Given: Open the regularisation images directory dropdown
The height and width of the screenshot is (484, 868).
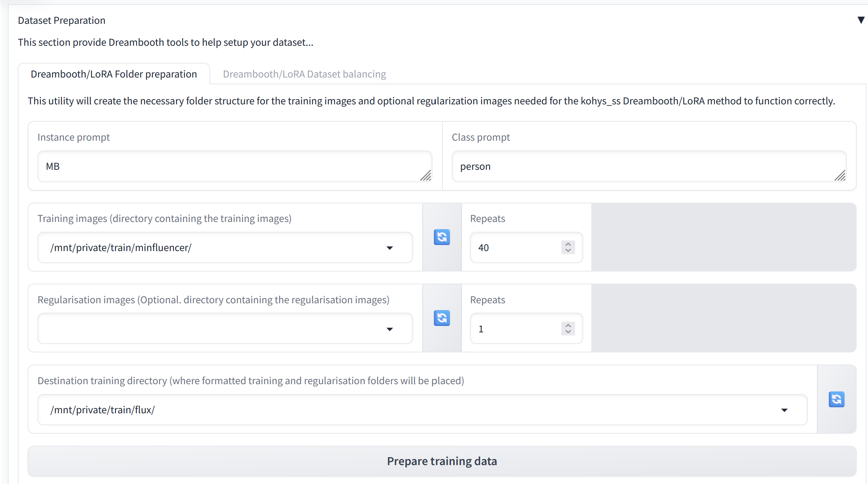Looking at the screenshot, I should pos(391,329).
